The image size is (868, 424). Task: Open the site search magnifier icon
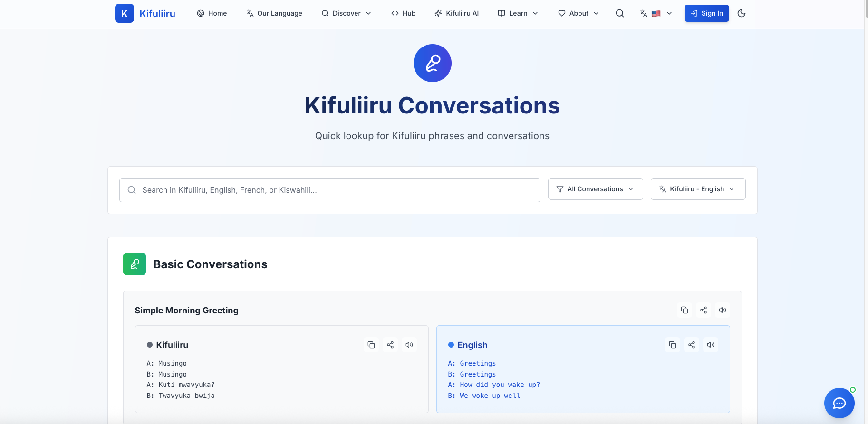pos(620,13)
